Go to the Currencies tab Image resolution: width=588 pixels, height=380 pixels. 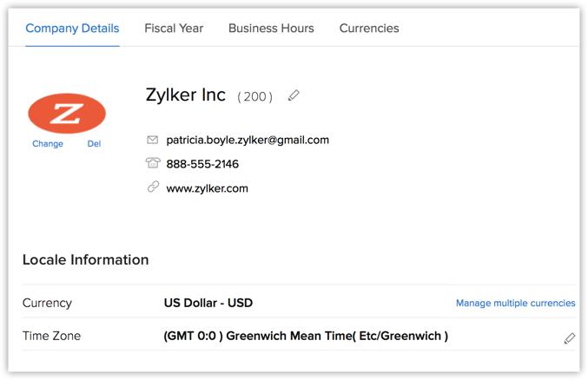[369, 28]
